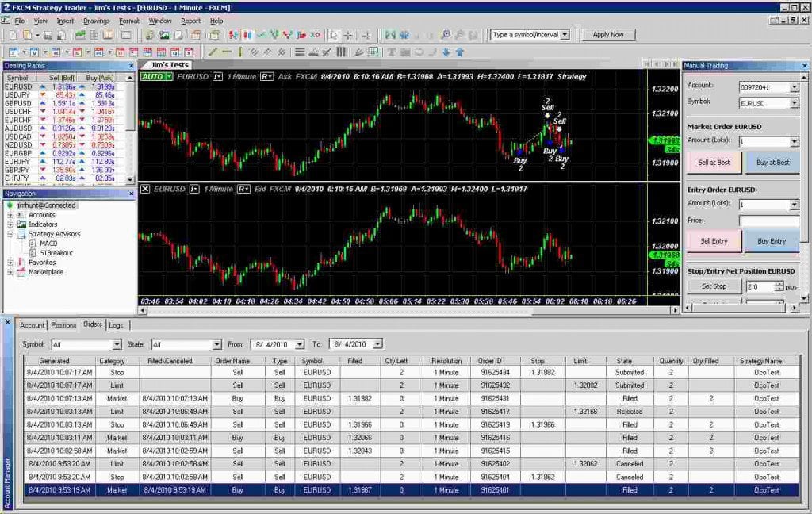Click the New document toolbar icon
This screenshot has width=812, height=514.
tap(13, 35)
